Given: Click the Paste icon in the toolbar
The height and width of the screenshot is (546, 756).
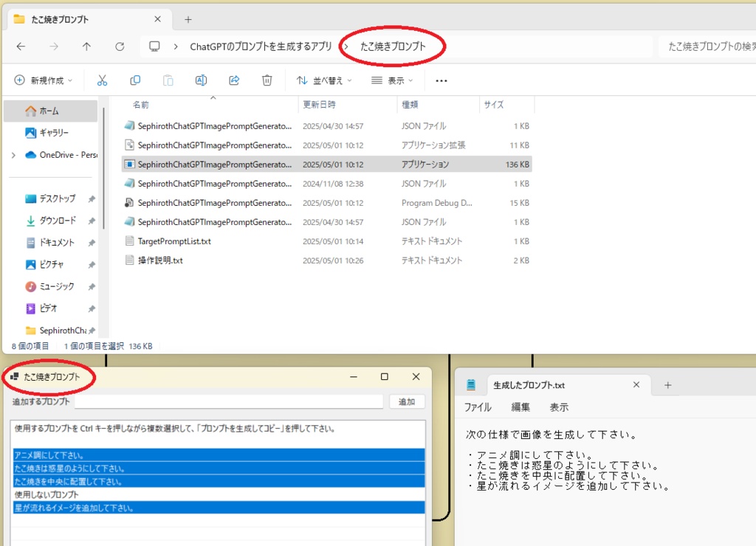Looking at the screenshot, I should [x=168, y=80].
